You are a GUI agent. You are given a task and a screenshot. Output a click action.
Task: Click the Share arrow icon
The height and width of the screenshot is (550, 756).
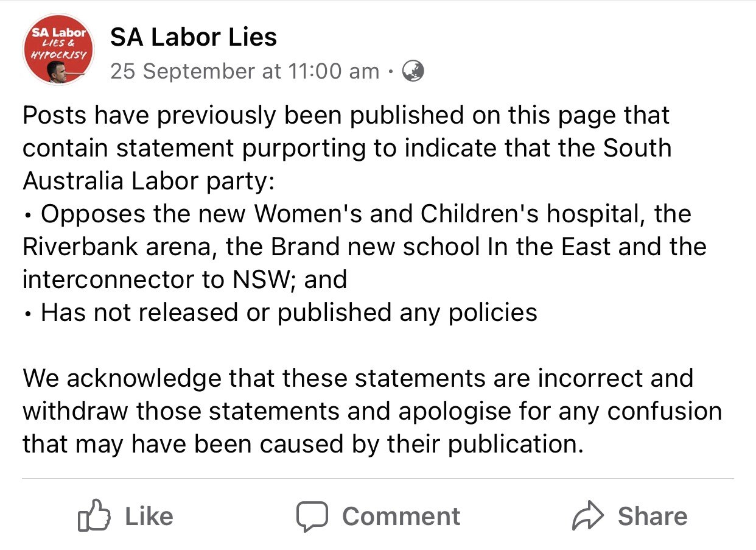pos(588,517)
